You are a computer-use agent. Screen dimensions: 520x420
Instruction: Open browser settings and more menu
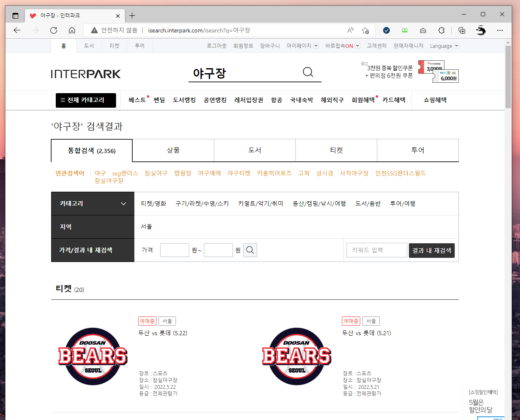500,30
